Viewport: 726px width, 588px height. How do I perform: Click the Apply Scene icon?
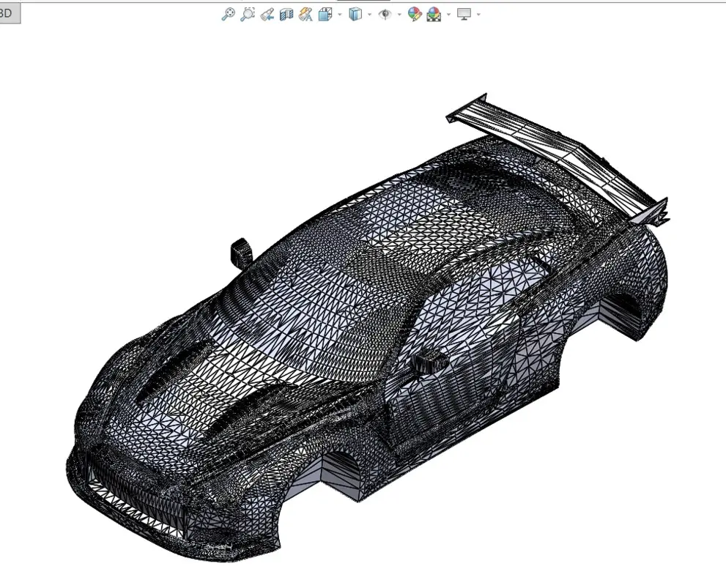click(434, 15)
